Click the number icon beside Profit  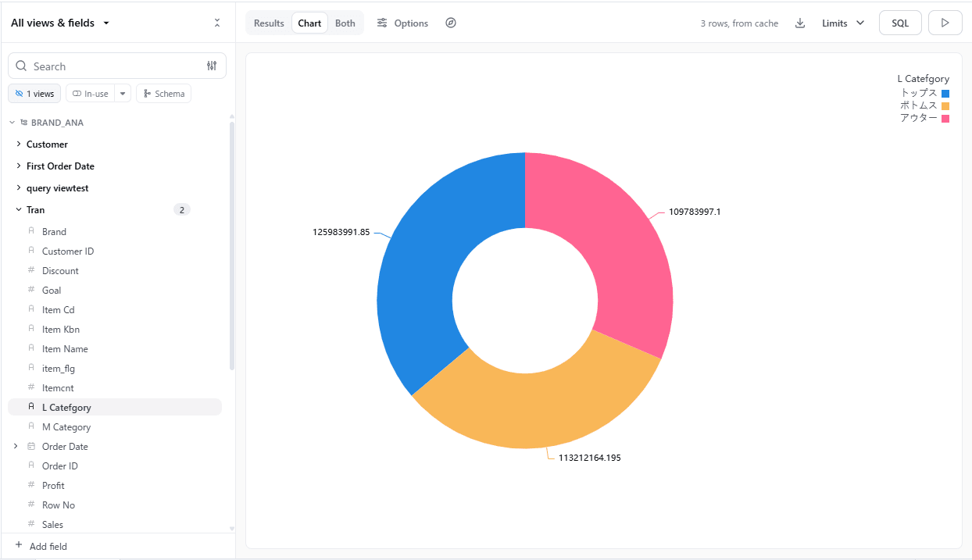[x=31, y=485]
